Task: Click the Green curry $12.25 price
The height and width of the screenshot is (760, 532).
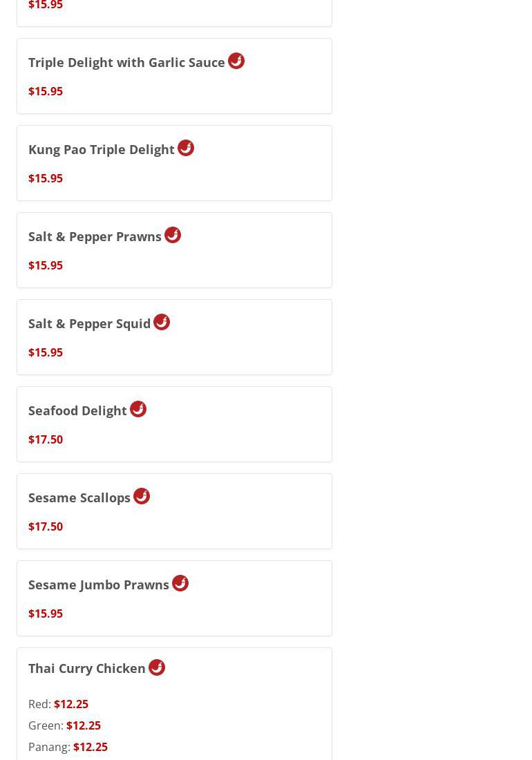Action: [84, 725]
